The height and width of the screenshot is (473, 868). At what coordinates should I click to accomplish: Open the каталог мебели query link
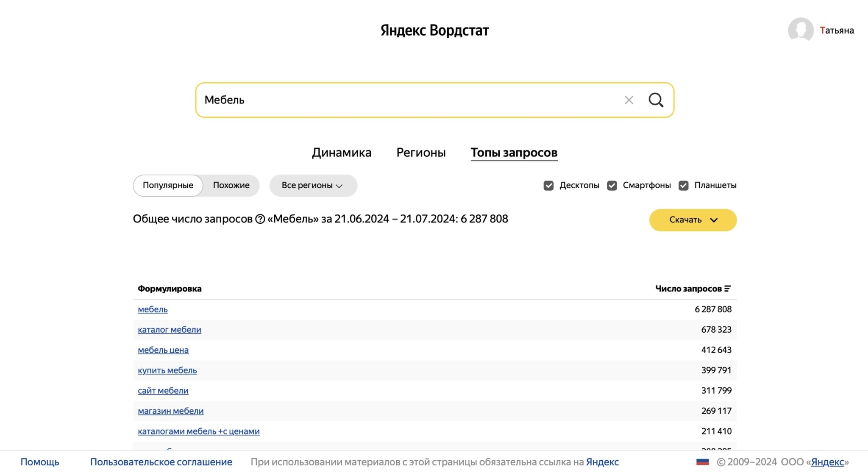170,330
